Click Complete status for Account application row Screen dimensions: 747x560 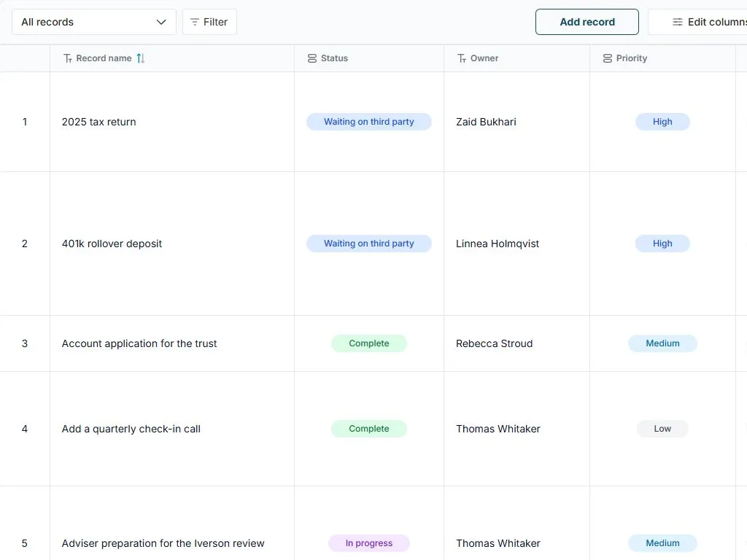(x=368, y=343)
